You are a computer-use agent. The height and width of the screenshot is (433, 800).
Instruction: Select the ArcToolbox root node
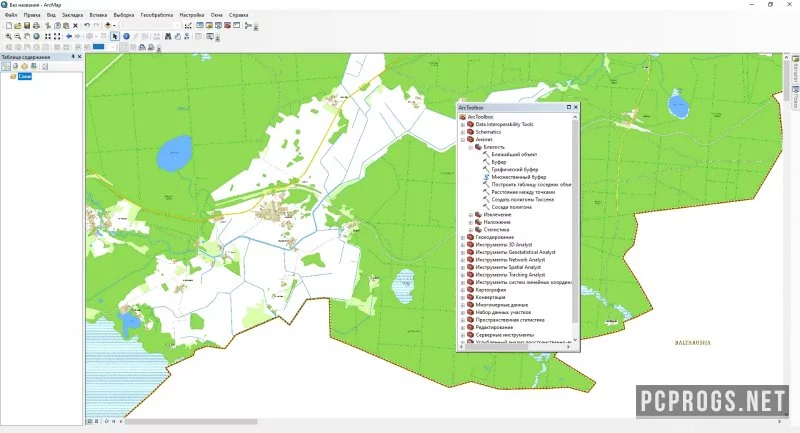pos(480,117)
